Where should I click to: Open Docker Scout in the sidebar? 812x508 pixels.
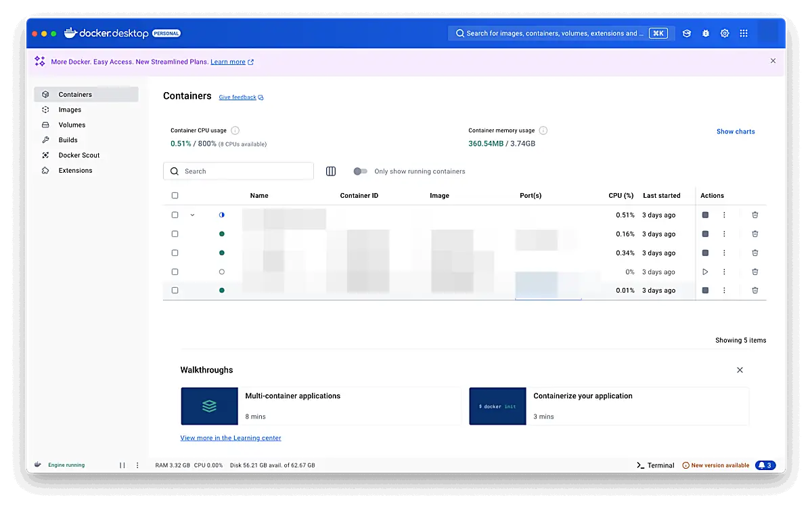click(x=86, y=155)
